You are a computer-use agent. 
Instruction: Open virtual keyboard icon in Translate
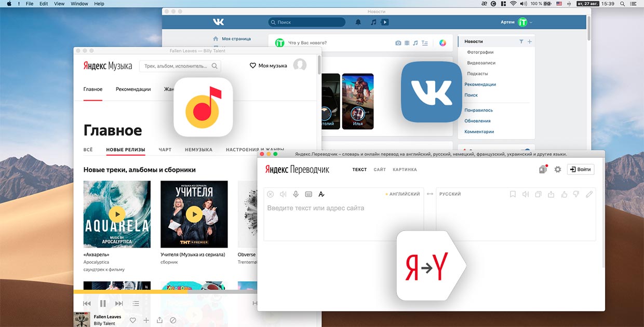click(308, 194)
